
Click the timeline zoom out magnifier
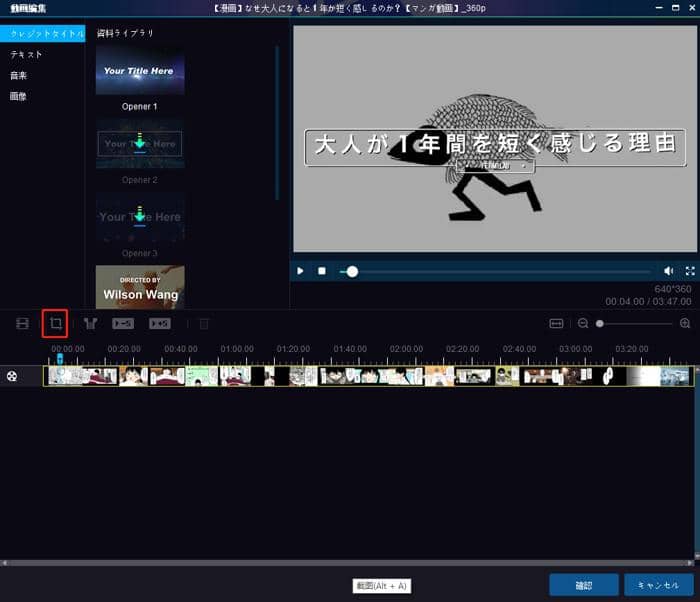click(x=583, y=323)
